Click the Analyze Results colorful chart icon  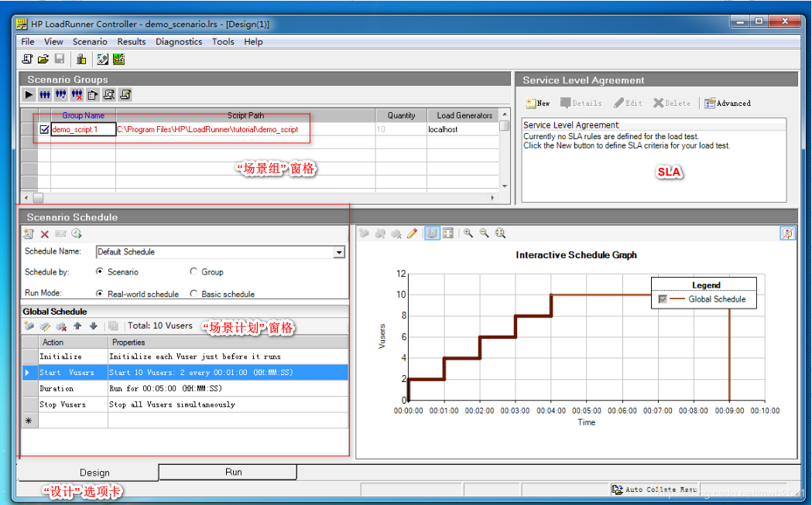click(118, 60)
